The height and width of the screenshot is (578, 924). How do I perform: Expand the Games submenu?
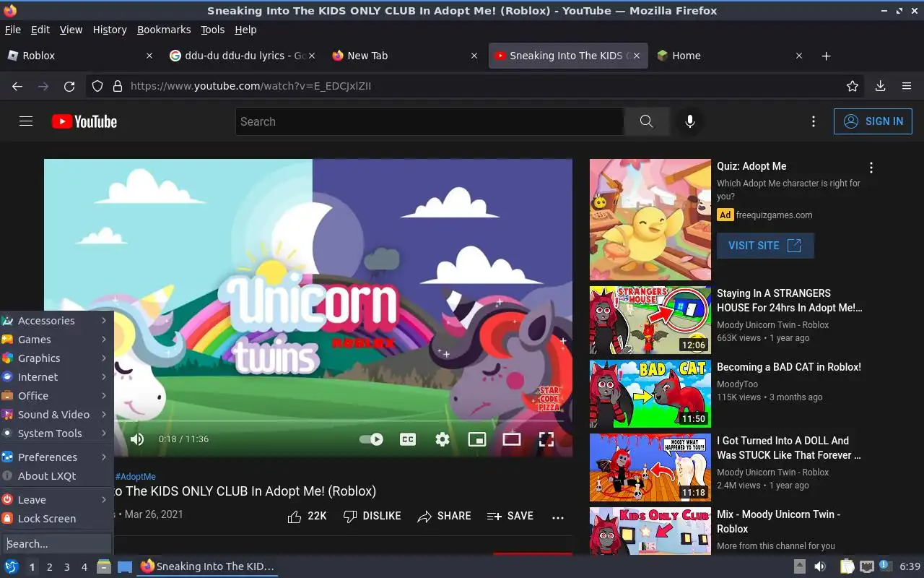click(x=56, y=340)
